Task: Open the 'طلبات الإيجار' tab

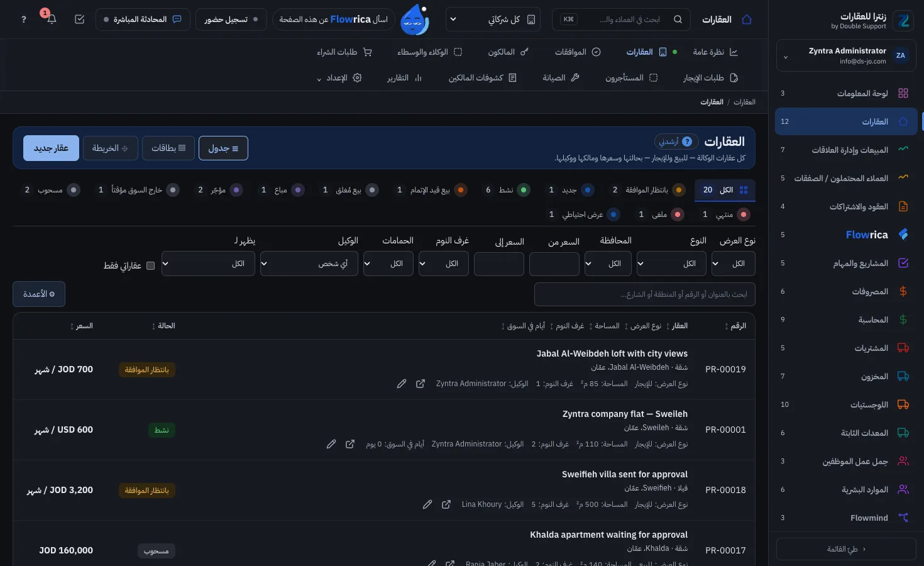Action: coord(710,78)
